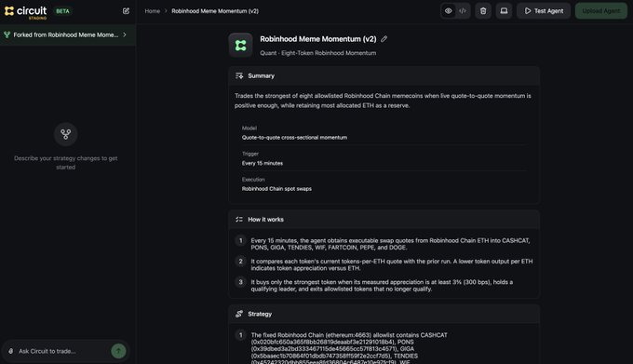Click subtitle Quant - Eight-Token Robinhood Momentum

click(x=318, y=53)
